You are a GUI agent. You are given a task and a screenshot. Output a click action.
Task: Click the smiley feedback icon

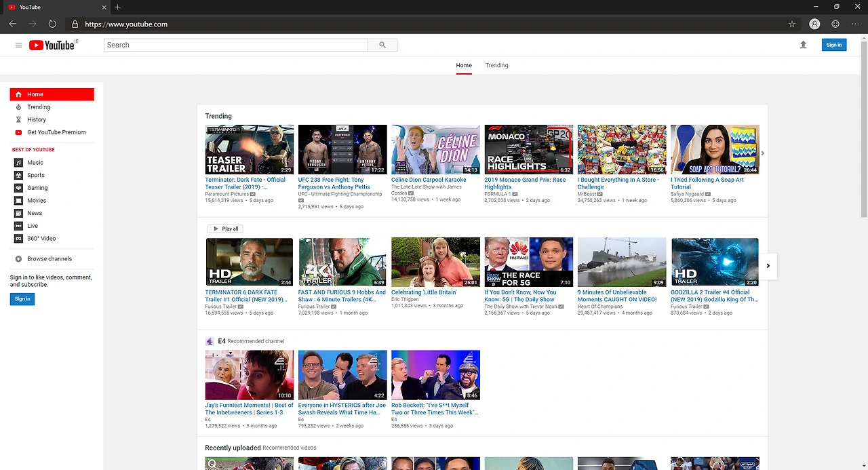click(835, 24)
